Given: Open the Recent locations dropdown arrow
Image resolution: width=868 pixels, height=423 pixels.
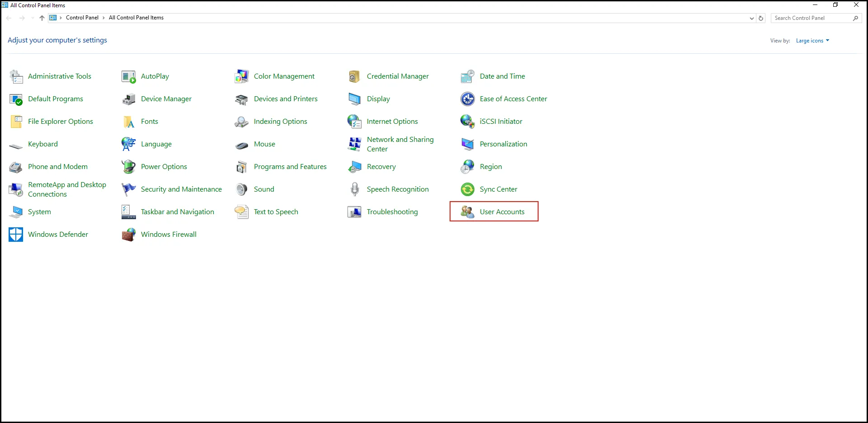Looking at the screenshot, I should pos(33,18).
